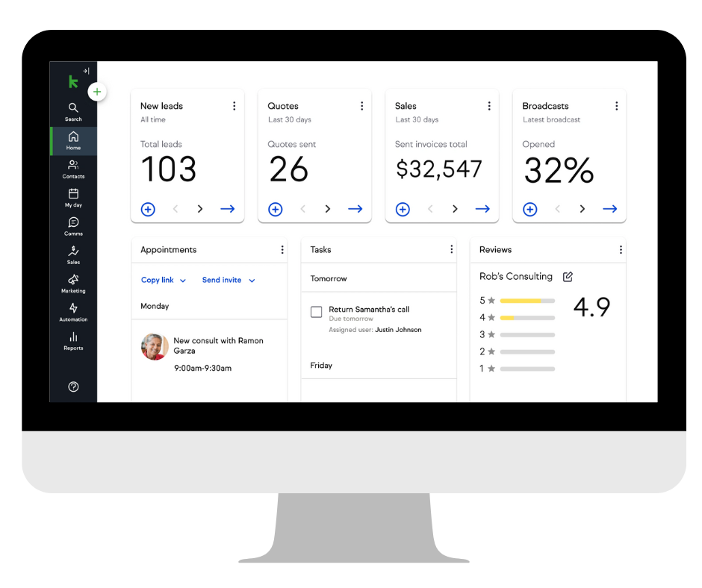The height and width of the screenshot is (588, 702).
Task: Open Search from the sidebar
Action: 73,111
